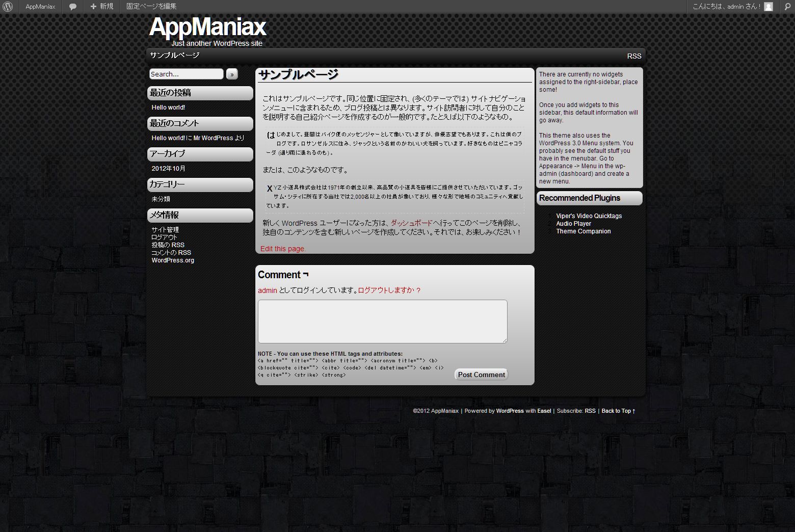
Task: Open the comments bubble icon in admin bar
Action: pyautogui.click(x=73, y=7)
